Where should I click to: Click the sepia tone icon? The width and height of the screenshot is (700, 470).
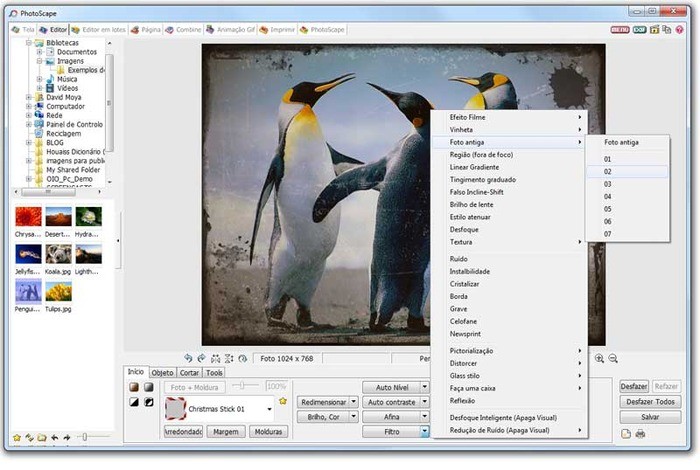tap(134, 387)
